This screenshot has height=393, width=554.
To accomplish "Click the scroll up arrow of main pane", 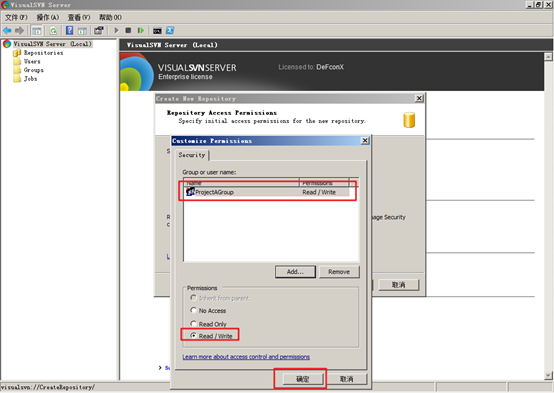I will 548,57.
